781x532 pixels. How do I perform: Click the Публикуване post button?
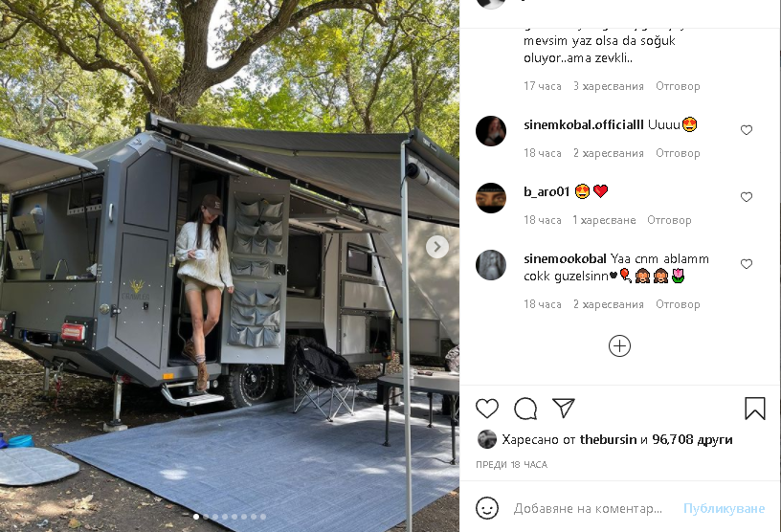pos(724,509)
